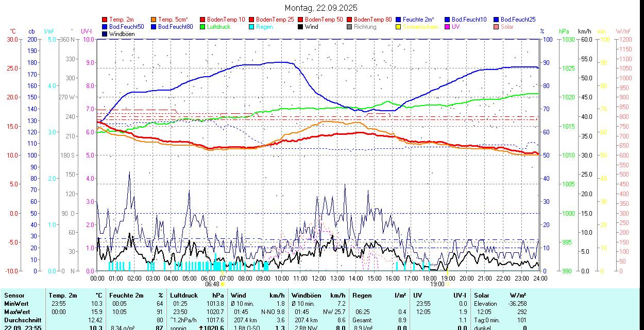Click the Bod.Feucht80 legend color square
This screenshot has height=330, width=644.
point(154,27)
